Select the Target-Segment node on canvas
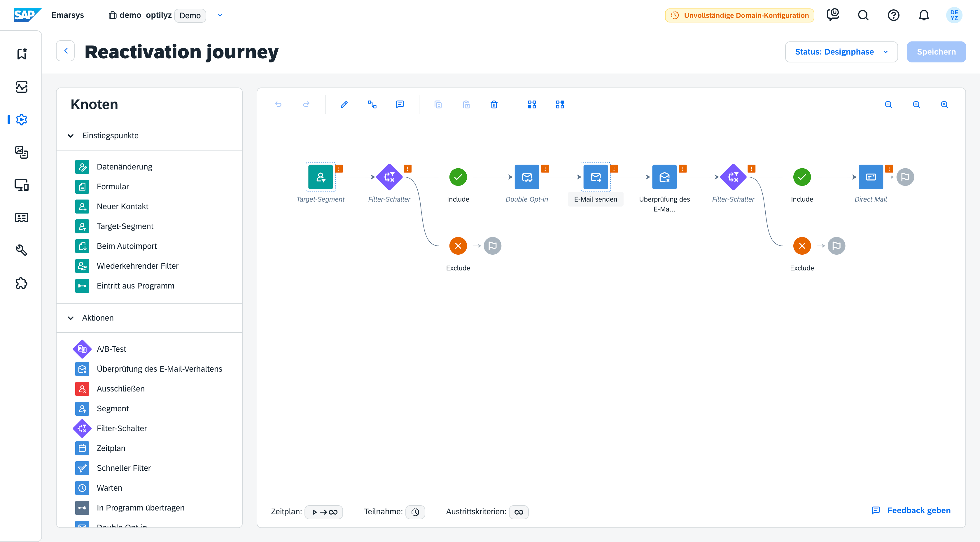 click(320, 177)
